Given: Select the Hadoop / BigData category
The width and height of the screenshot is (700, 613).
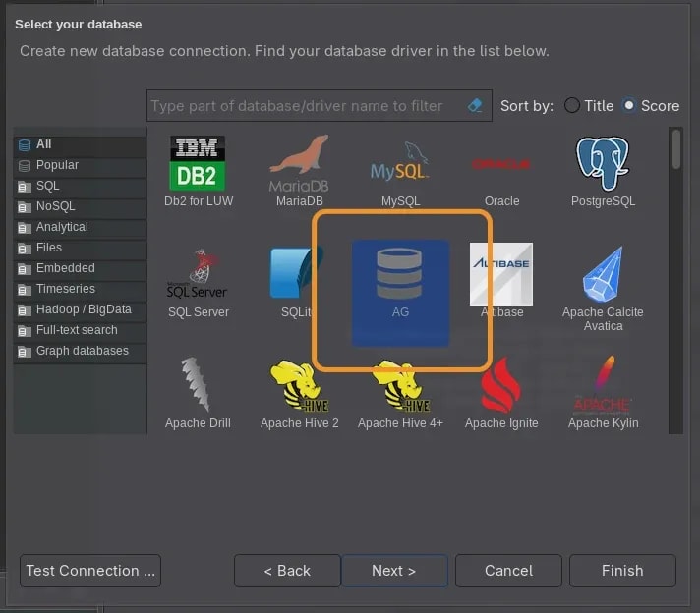Looking at the screenshot, I should point(80,309).
